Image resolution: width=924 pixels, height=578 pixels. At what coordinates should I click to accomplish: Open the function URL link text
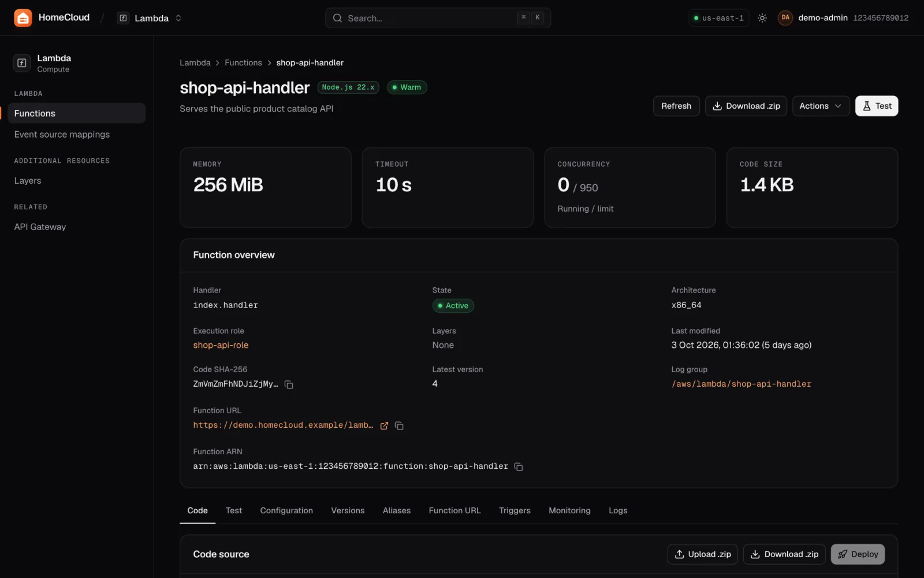coord(283,425)
